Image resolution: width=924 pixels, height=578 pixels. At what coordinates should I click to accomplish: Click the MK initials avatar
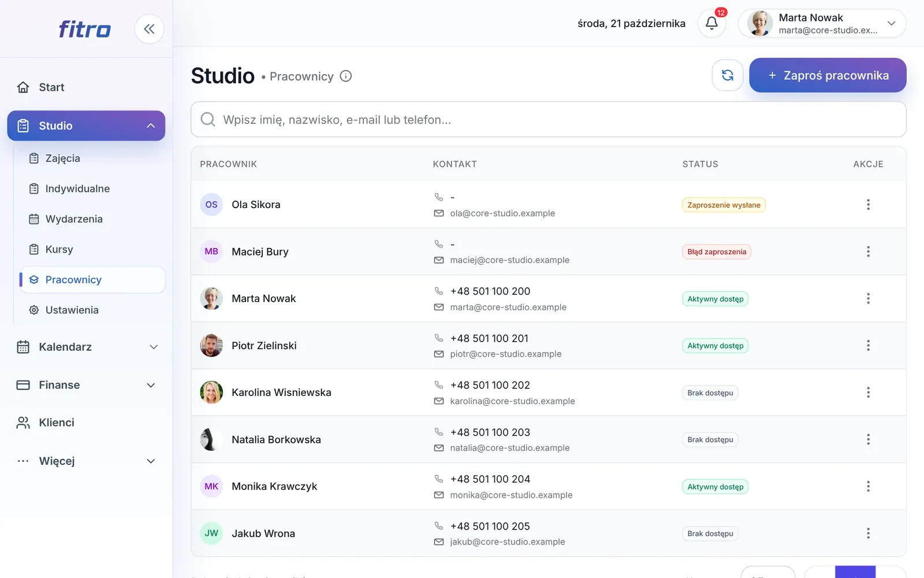coord(211,487)
